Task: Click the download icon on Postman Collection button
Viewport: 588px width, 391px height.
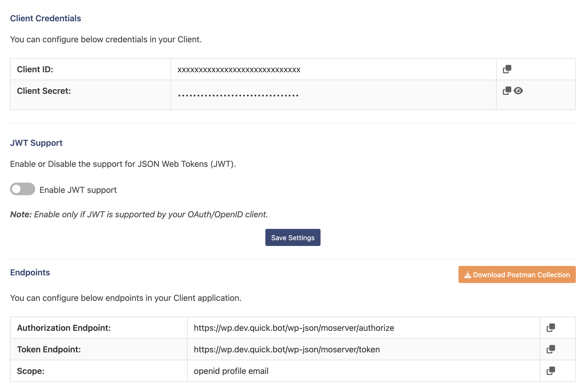Action: 468,275
